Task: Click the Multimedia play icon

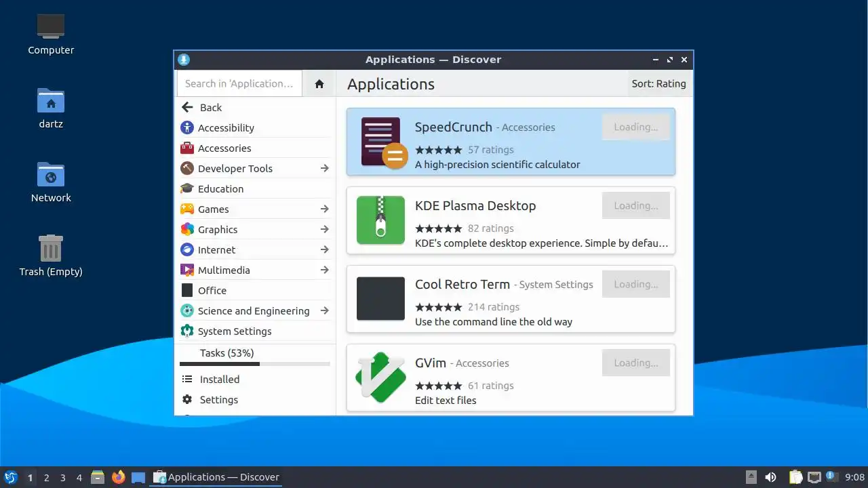Action: 187,270
